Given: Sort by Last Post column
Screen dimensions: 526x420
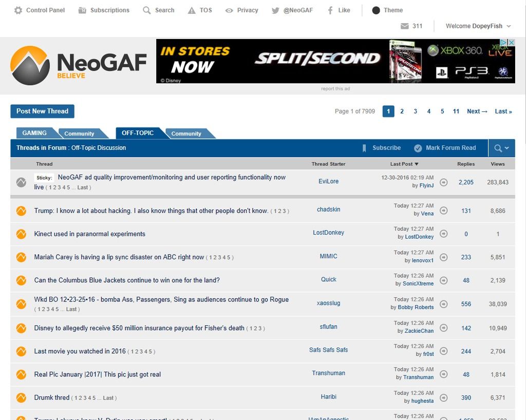Looking at the screenshot, I should point(404,164).
